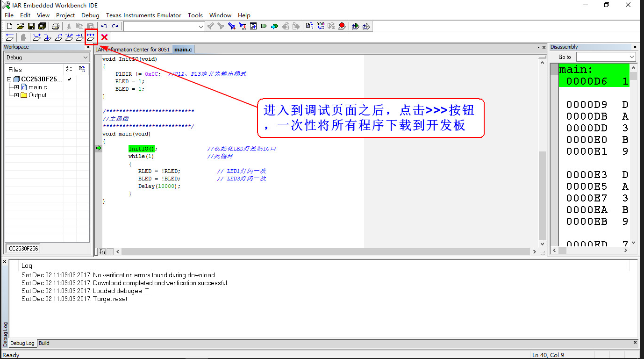
Task: Click the Goto input field in Disassembly
Action: (x=603, y=57)
